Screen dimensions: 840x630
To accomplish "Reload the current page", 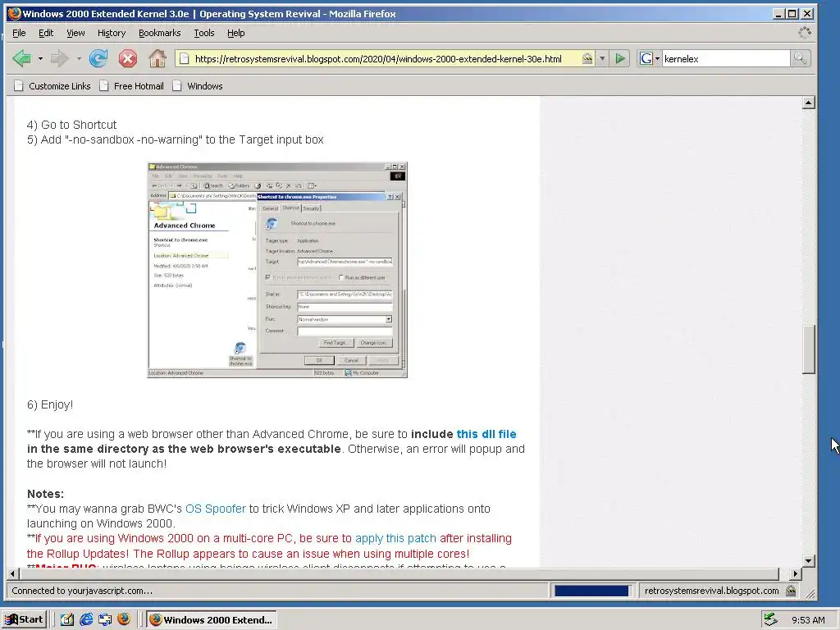I will [x=98, y=58].
